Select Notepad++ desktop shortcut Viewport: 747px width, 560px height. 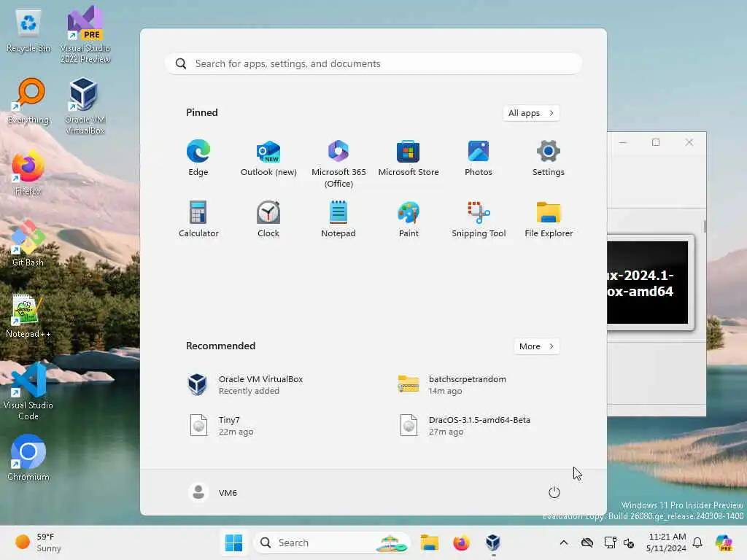(28, 315)
